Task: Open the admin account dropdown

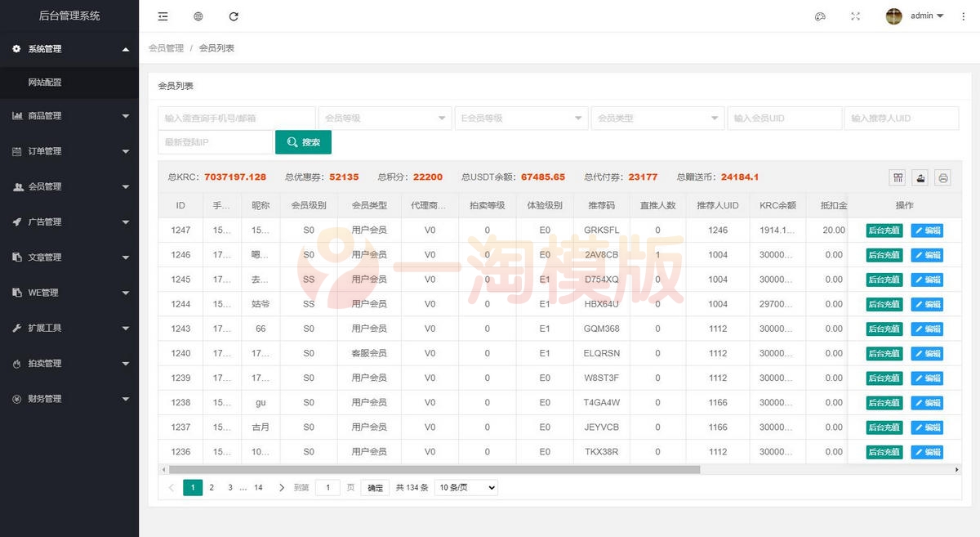Action: 913,16
